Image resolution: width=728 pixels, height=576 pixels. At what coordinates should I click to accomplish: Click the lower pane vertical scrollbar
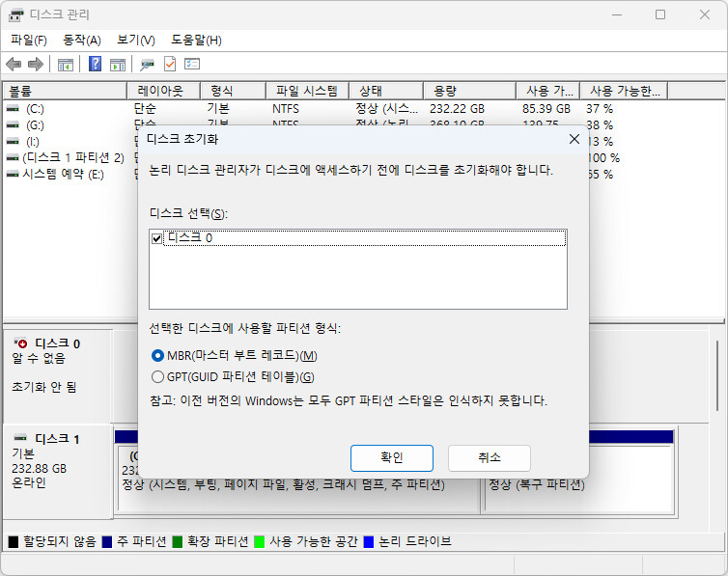coord(717,375)
